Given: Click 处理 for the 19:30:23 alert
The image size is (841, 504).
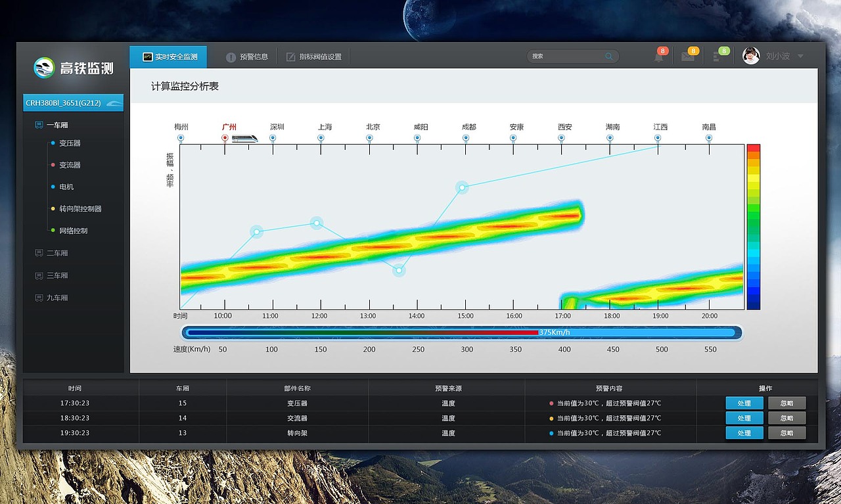Looking at the screenshot, I should click(744, 433).
